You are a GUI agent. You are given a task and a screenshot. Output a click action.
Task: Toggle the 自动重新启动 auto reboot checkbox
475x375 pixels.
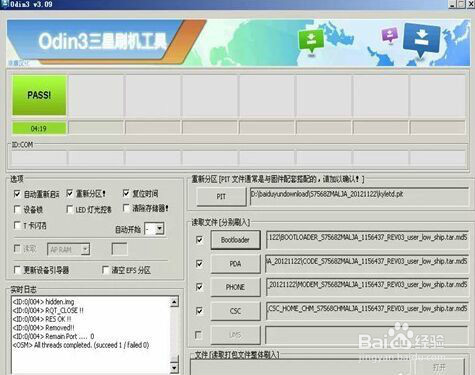pos(17,194)
